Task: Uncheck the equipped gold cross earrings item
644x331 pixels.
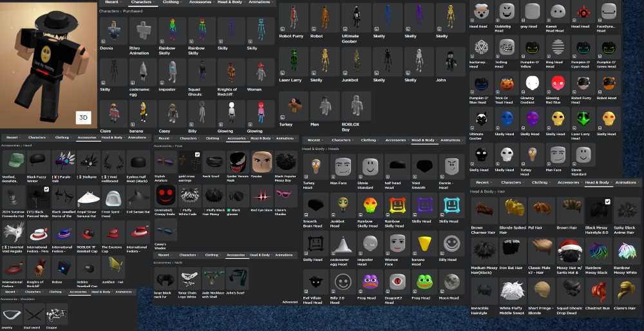Action: 197,155
